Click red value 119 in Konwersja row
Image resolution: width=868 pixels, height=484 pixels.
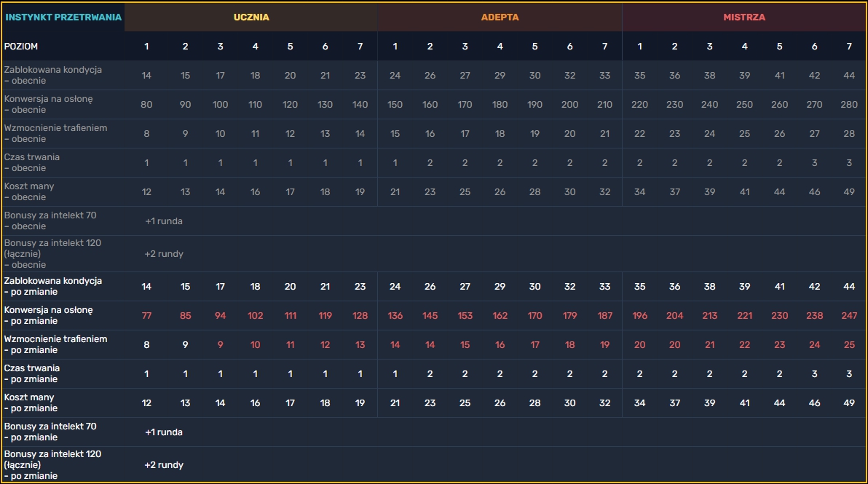tap(325, 316)
